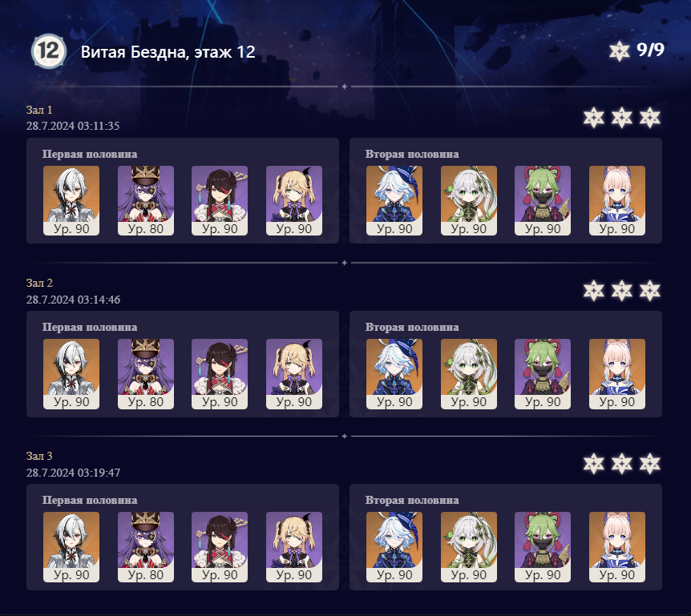Click the third star of Зал 2 rating
The height and width of the screenshot is (616, 691).
(x=650, y=291)
